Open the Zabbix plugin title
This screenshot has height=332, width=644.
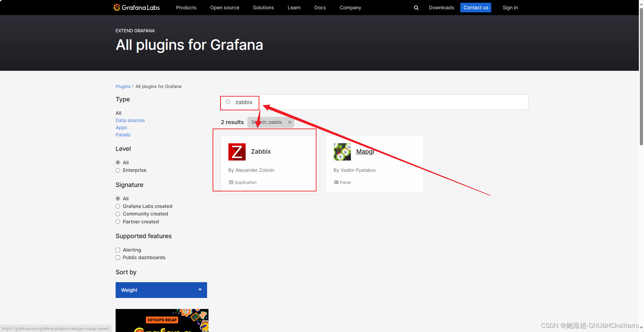pos(261,152)
